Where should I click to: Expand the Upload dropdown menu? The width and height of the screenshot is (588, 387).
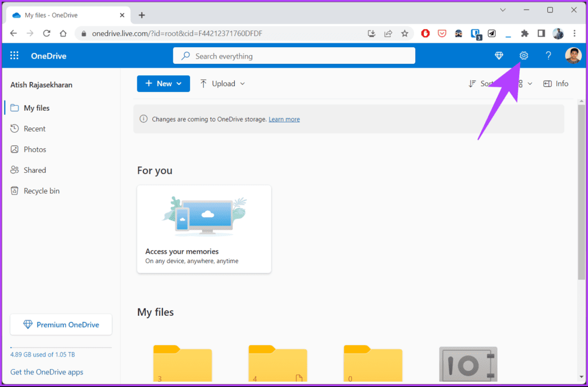(222, 84)
